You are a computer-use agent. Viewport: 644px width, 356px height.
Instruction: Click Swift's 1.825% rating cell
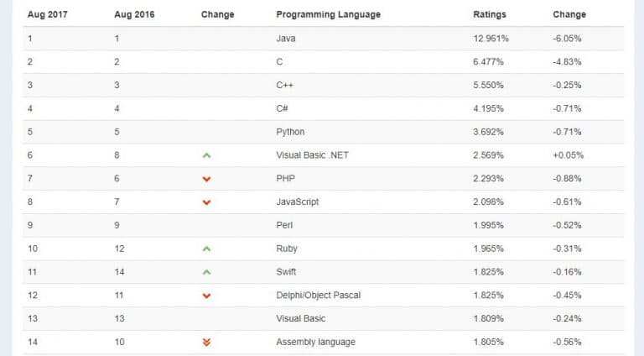(x=488, y=272)
